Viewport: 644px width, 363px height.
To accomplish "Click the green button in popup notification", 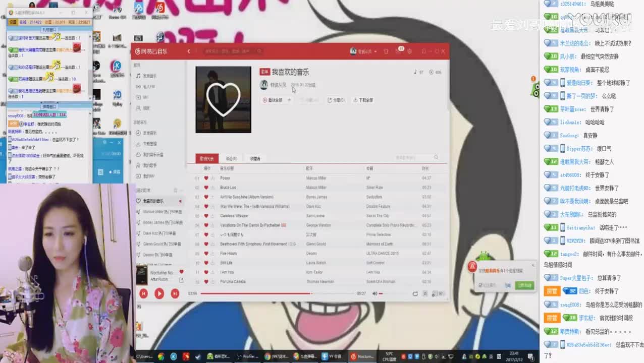I will 524,285.
